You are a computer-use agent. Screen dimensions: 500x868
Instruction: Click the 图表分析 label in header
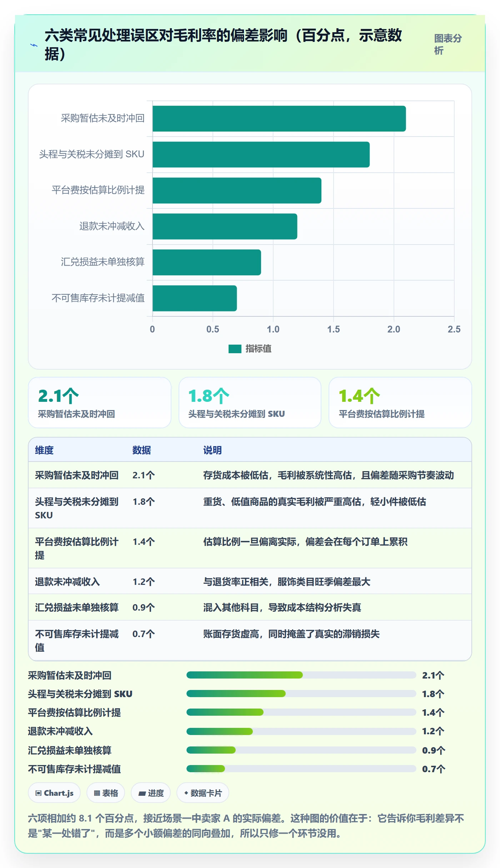[448, 44]
